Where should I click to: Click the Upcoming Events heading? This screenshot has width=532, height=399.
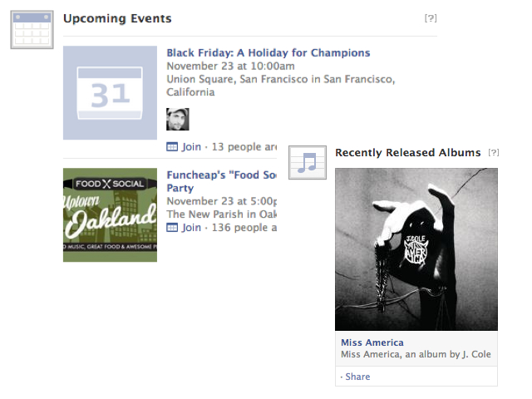(117, 18)
